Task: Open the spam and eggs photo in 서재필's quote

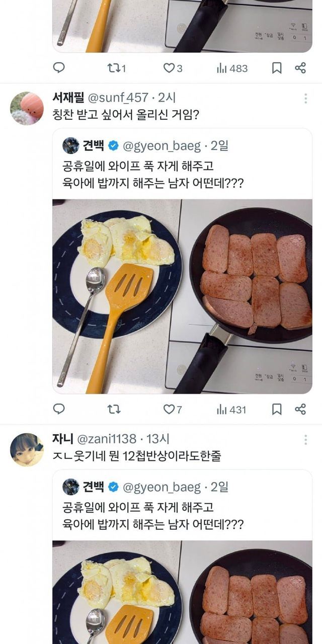Action: [182, 296]
